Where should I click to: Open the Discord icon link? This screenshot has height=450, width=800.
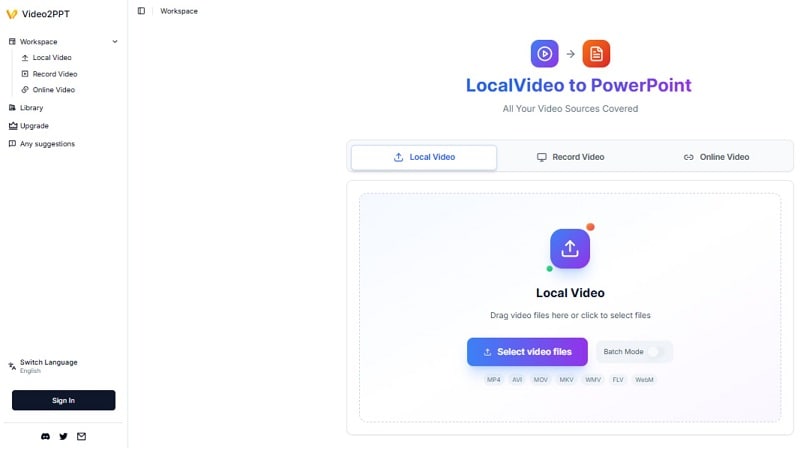(x=45, y=437)
